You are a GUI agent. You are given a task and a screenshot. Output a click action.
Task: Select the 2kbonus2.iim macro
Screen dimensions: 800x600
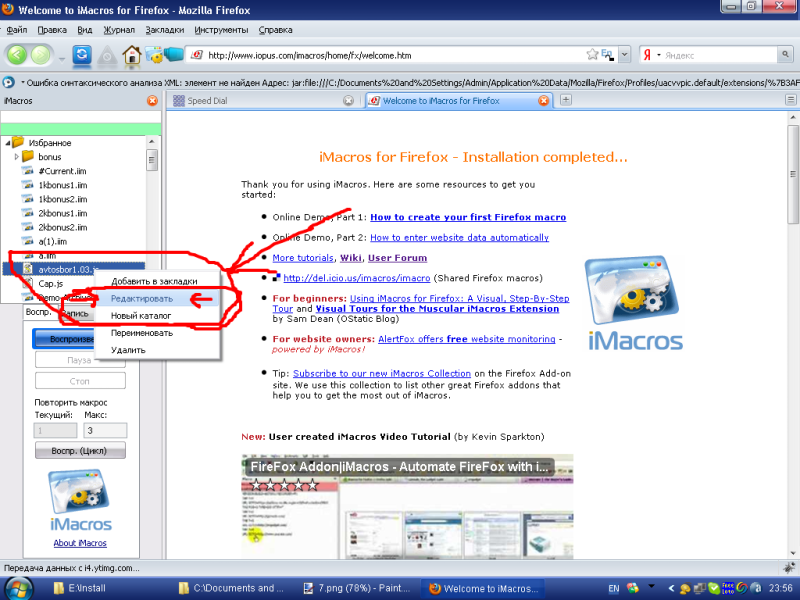click(x=63, y=227)
